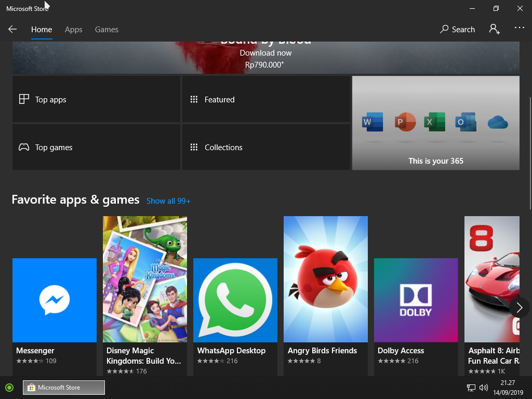Click the Favorite apps & games heading

(x=76, y=199)
